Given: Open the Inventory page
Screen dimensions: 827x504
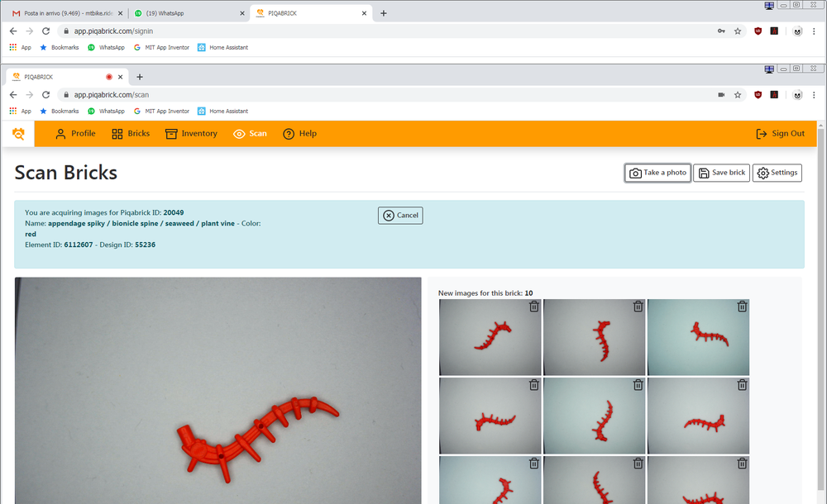Looking at the screenshot, I should 191,134.
